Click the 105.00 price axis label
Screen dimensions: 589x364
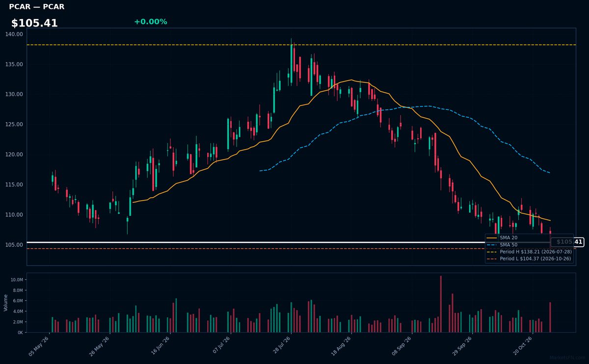[15, 245]
